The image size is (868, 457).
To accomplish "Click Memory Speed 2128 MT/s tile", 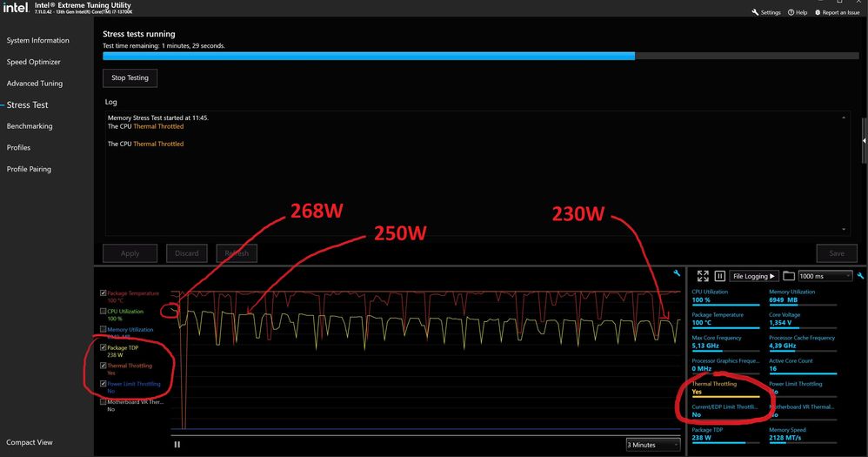I will (803, 435).
